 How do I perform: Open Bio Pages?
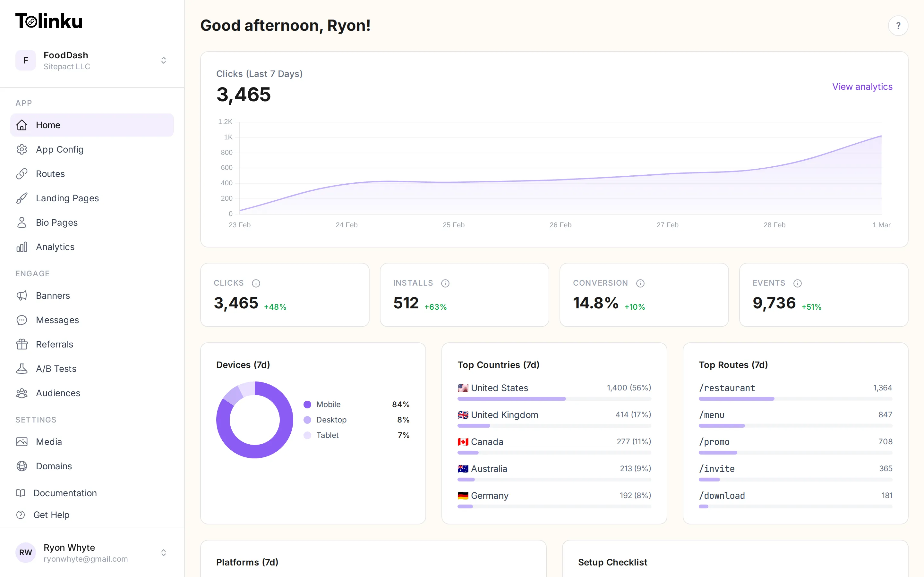point(57,222)
